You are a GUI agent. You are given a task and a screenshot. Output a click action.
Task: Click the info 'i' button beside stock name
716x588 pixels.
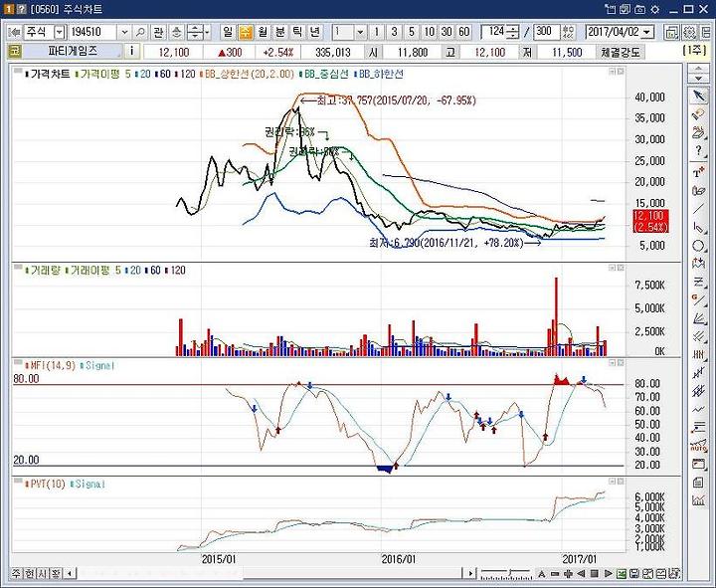132,51
